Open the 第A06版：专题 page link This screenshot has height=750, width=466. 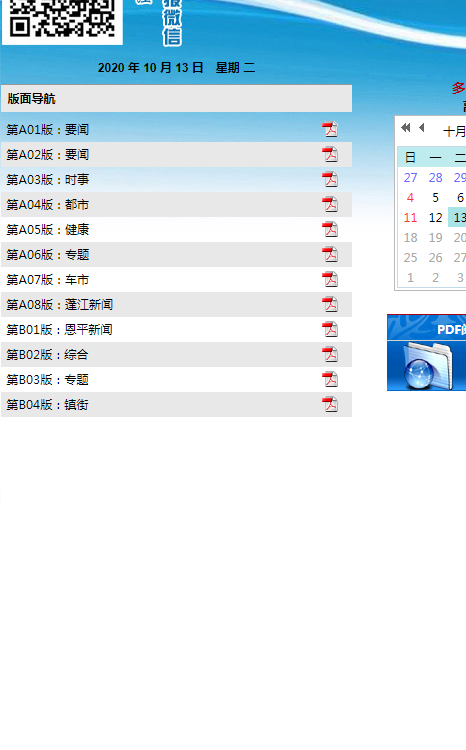(x=47, y=254)
